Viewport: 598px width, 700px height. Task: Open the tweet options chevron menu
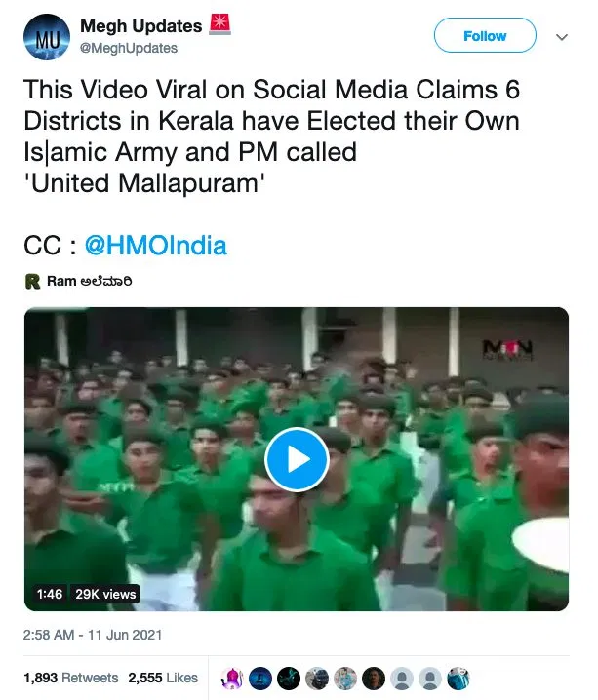[561, 36]
